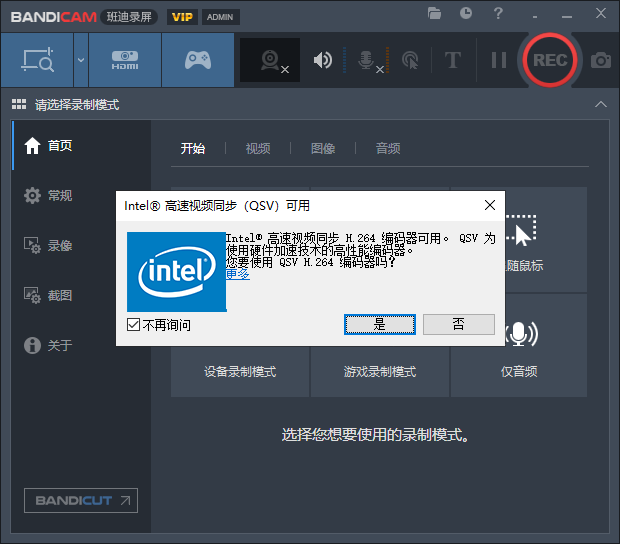Click the speaker sound icon
The height and width of the screenshot is (544, 620).
[322, 60]
